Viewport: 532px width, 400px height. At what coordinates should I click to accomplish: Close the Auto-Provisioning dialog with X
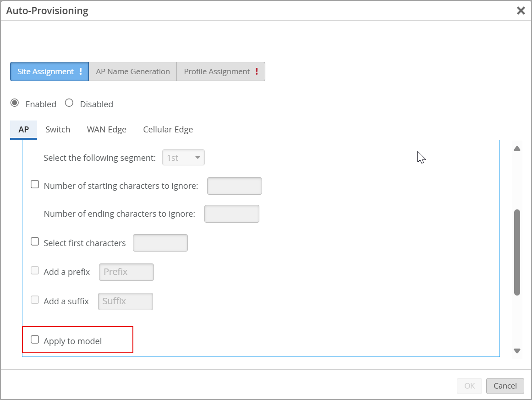pyautogui.click(x=521, y=11)
